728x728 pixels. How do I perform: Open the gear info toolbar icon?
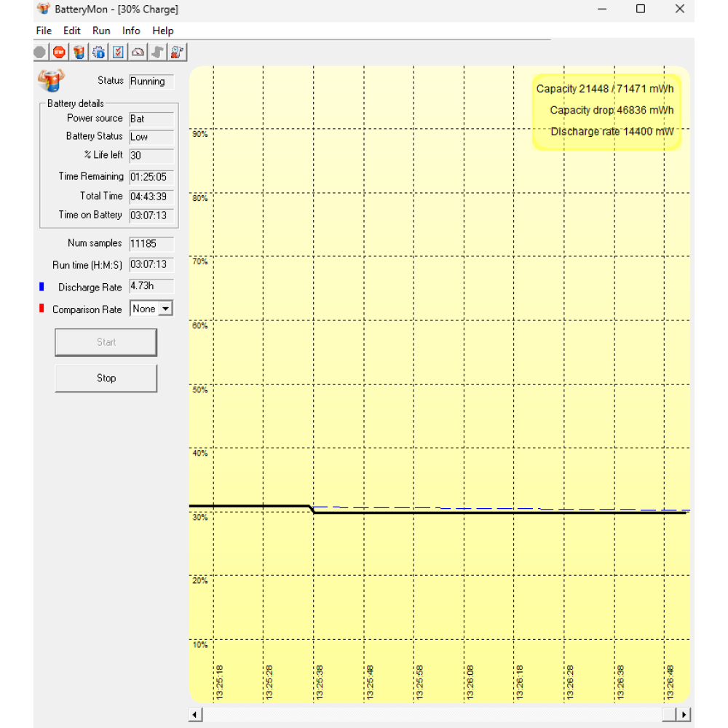(98, 52)
